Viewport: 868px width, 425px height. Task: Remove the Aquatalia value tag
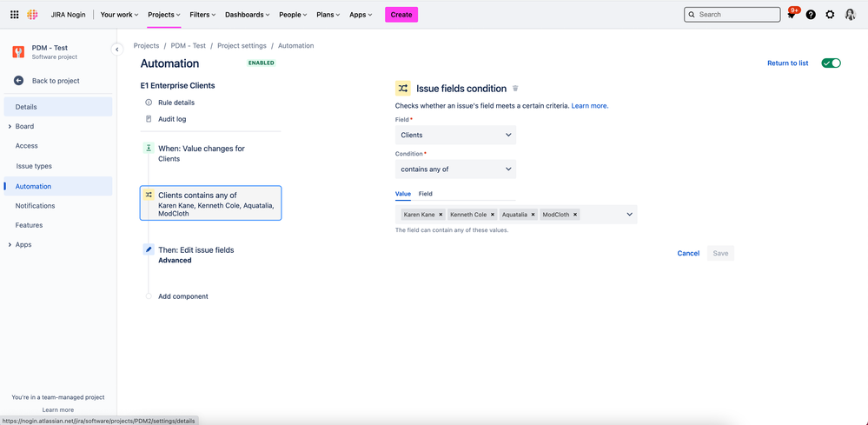coord(533,215)
